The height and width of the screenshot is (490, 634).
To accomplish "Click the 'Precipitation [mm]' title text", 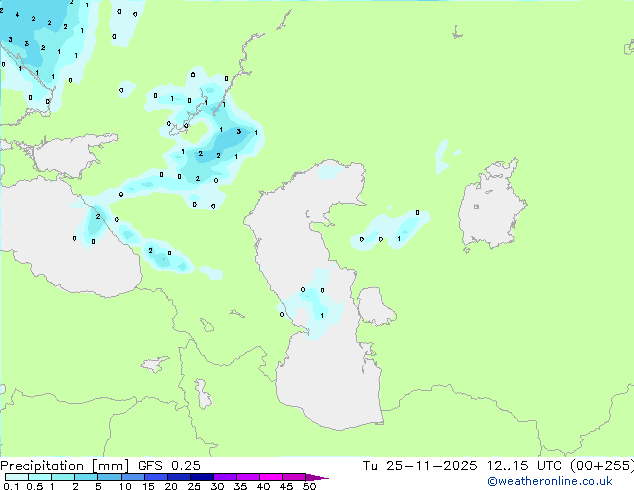I will [x=65, y=466].
